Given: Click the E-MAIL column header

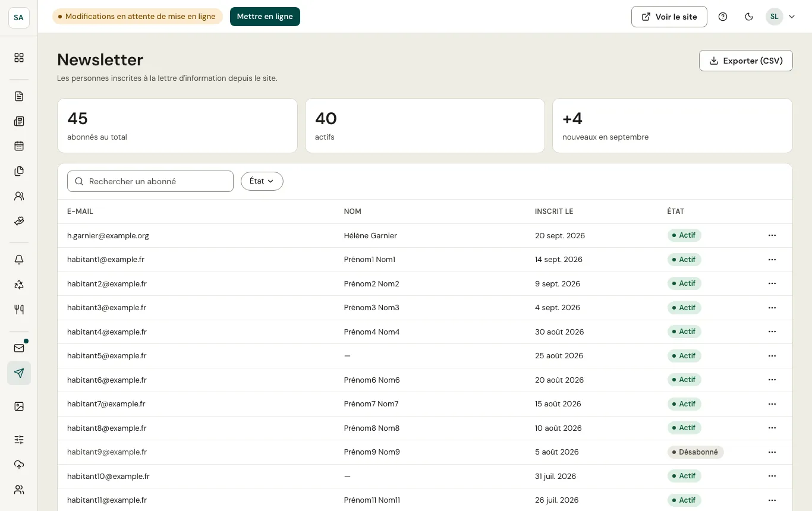Looking at the screenshot, I should pyautogui.click(x=80, y=212).
